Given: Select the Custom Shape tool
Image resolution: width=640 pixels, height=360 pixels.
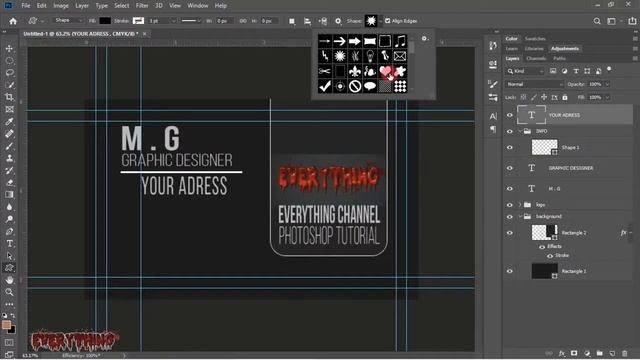Looking at the screenshot, I should 9,268.
